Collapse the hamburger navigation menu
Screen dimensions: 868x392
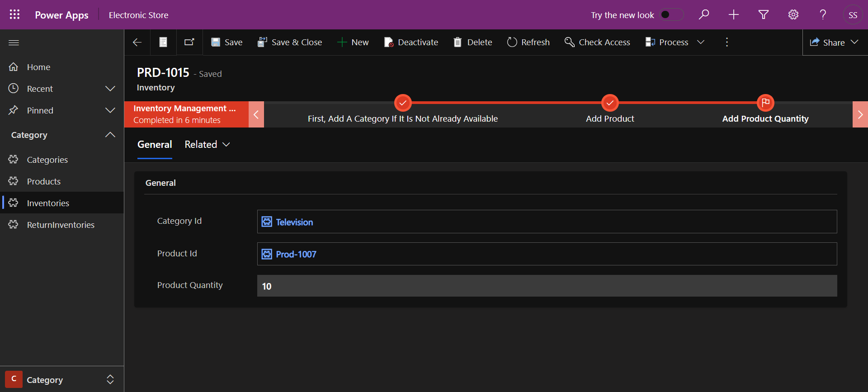pyautogui.click(x=14, y=43)
